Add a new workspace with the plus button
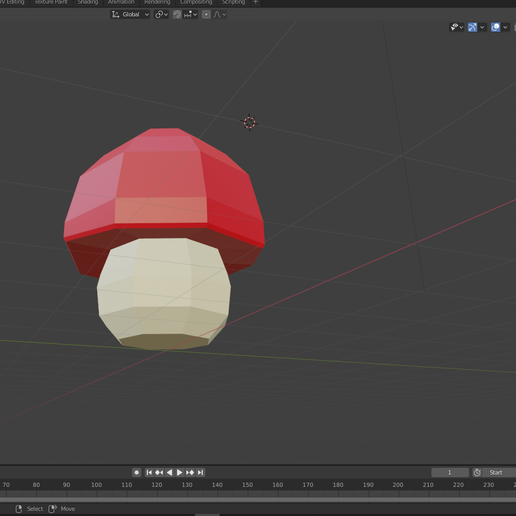Screen dimensions: 516x516 point(256,2)
